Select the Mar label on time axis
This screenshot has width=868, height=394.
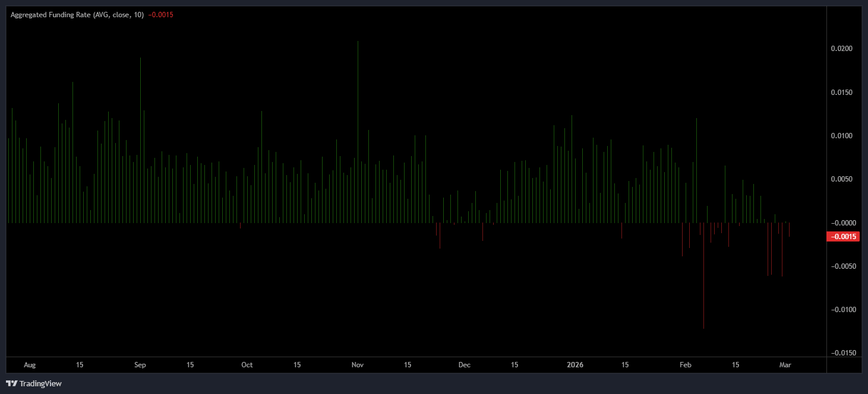click(x=785, y=365)
